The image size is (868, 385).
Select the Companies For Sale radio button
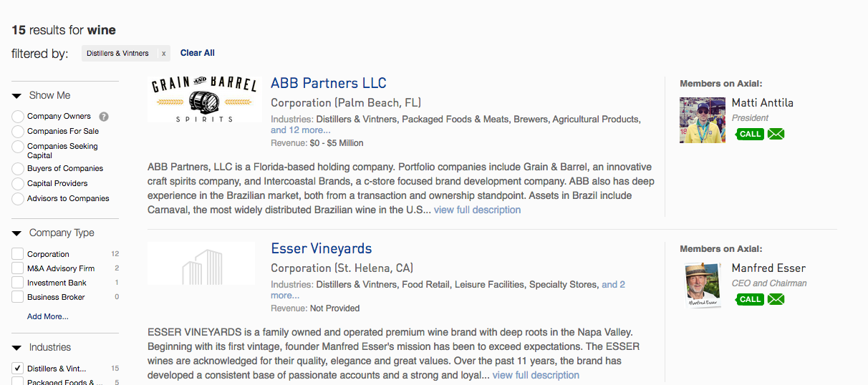[x=18, y=132]
